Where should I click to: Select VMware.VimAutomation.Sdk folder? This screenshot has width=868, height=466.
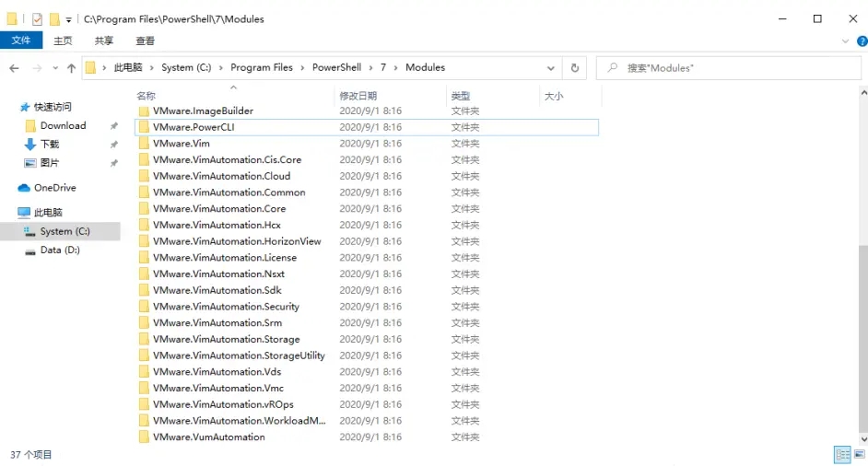tap(217, 290)
